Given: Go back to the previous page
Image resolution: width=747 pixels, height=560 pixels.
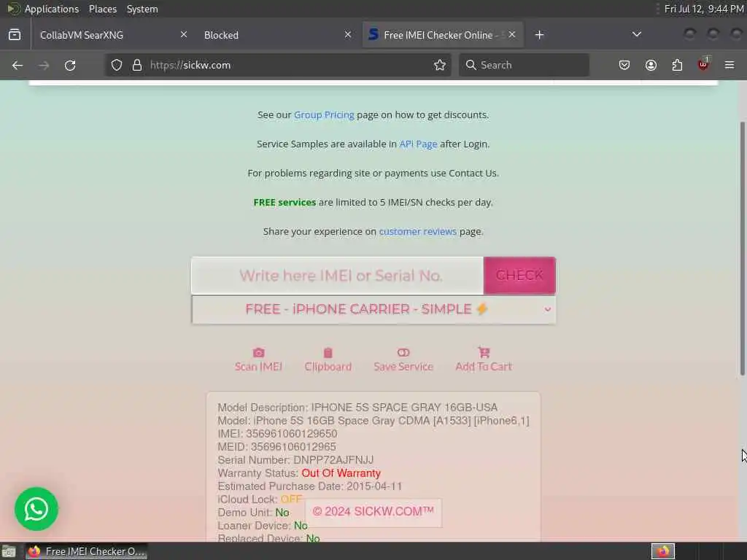Looking at the screenshot, I should coord(18,65).
